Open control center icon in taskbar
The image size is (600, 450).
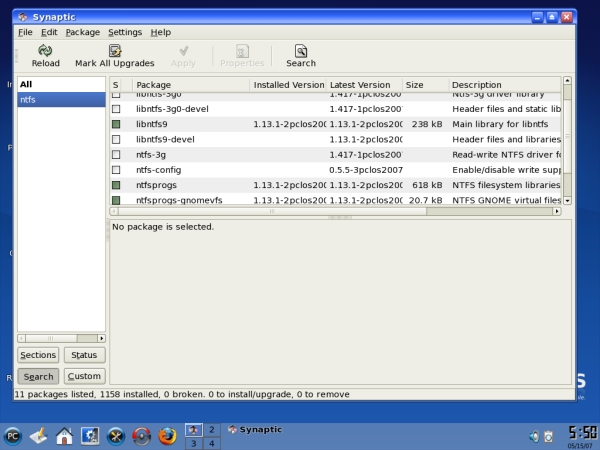point(90,436)
